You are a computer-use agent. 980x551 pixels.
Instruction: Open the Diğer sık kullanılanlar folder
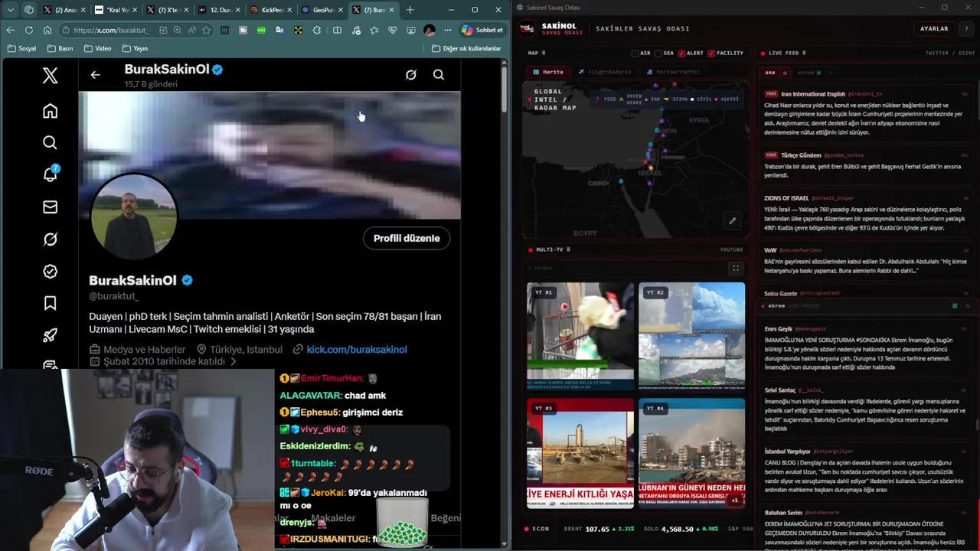coord(466,48)
